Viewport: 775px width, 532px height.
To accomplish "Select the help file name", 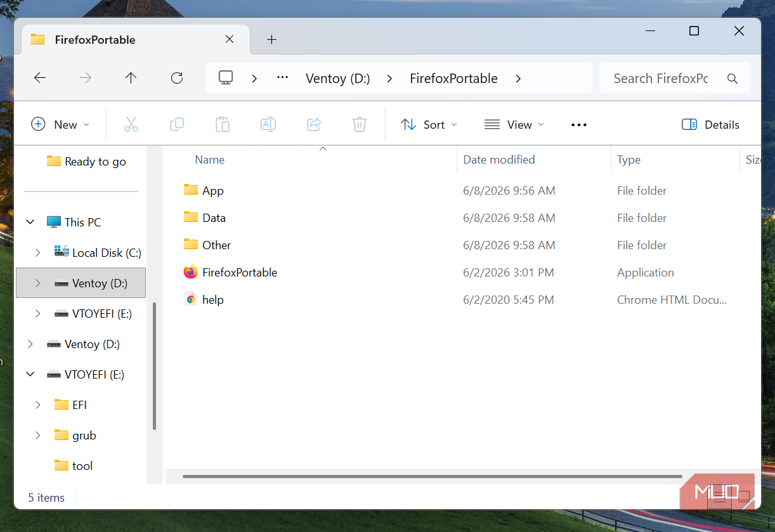I will tap(213, 299).
